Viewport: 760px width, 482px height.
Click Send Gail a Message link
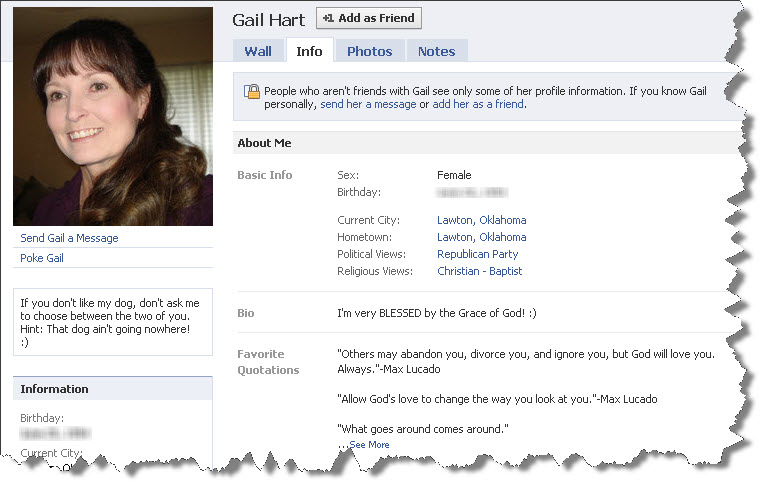(69, 238)
